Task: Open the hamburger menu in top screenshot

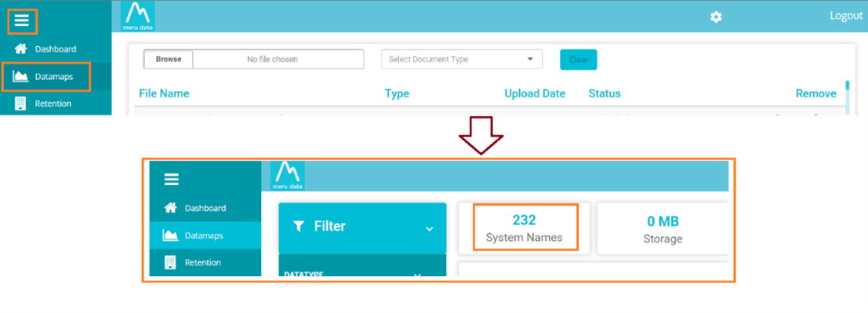Action: point(22,21)
